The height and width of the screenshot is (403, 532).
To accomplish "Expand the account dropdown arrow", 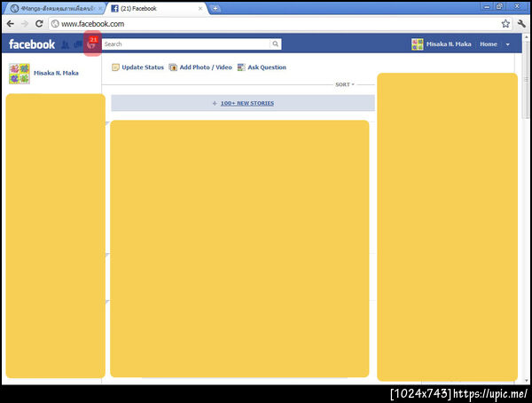I will click(x=507, y=44).
